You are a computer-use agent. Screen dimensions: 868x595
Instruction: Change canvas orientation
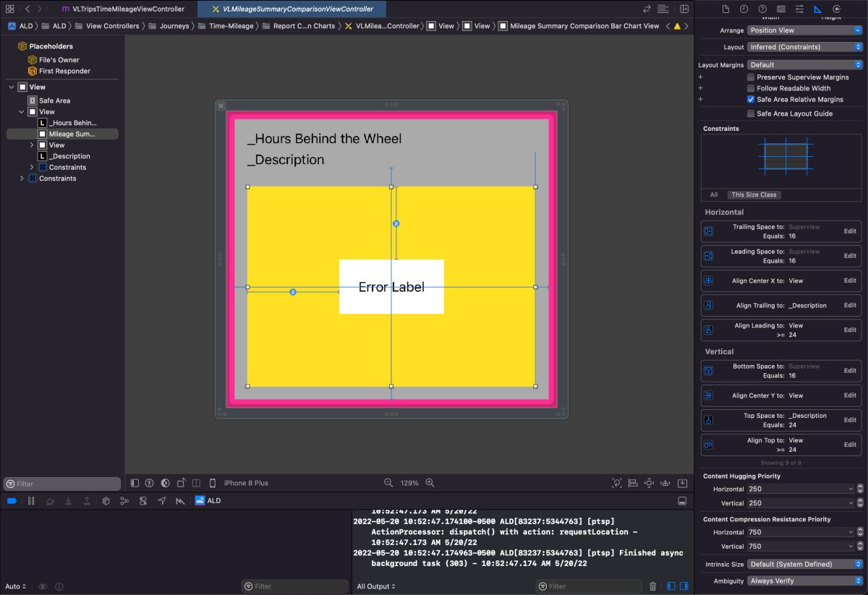tap(181, 483)
